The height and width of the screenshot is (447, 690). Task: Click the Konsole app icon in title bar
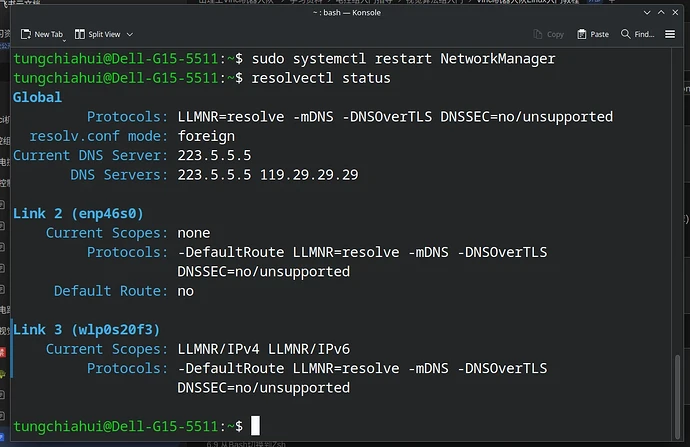[x=20, y=11]
